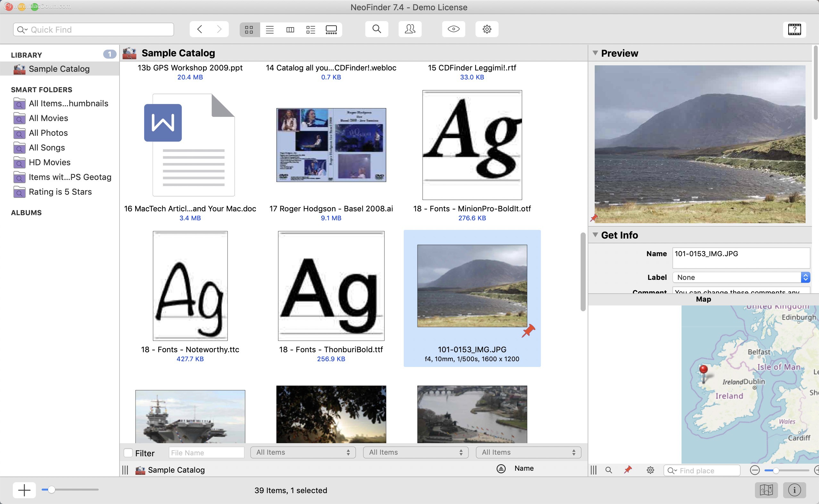Screen dimensions: 819x504
Task: Enable the Filter checkbox
Action: (128, 453)
